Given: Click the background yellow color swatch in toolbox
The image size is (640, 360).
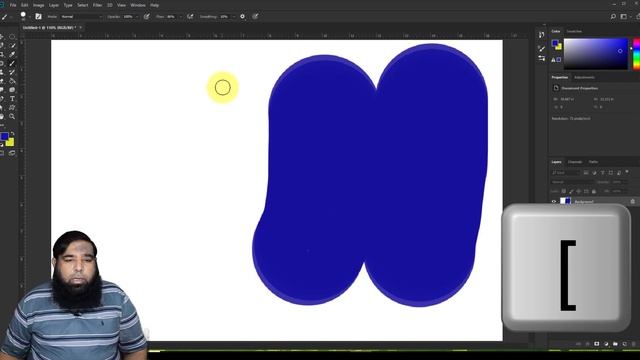Looking at the screenshot, I should pyautogui.click(x=11, y=143).
